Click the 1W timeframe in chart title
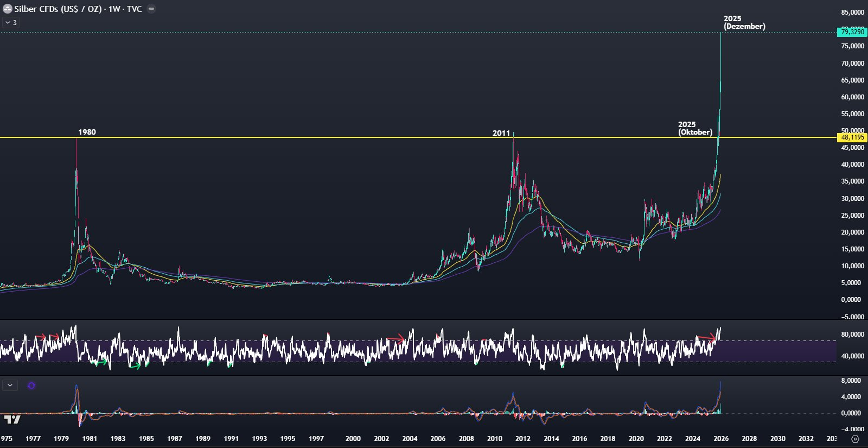The width and height of the screenshot is (868, 448). tap(114, 9)
